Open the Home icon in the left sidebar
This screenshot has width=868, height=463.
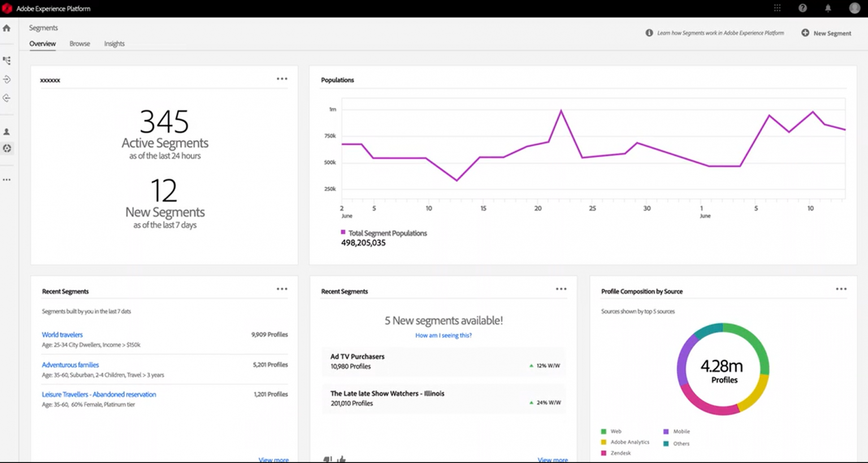(7, 28)
